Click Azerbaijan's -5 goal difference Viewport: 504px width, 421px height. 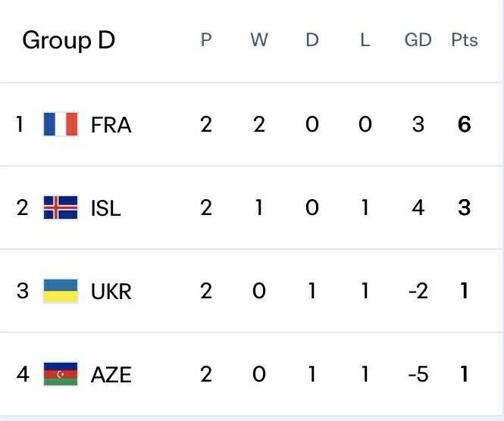[418, 374]
